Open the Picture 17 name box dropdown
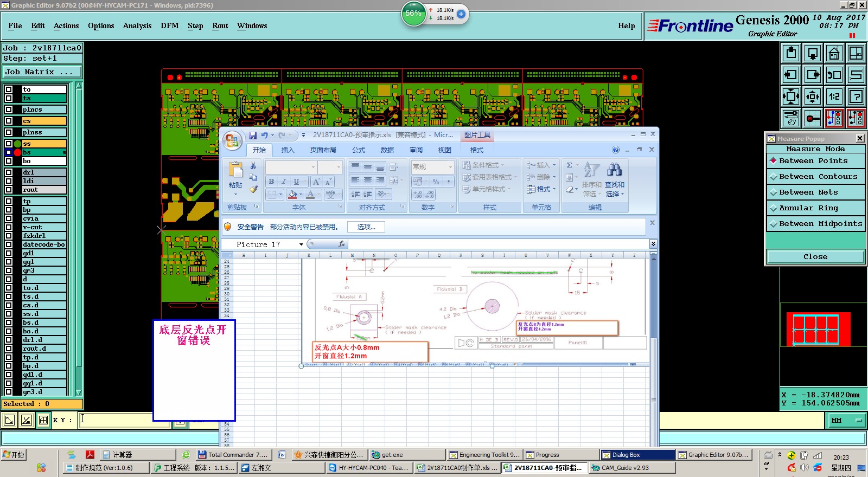Viewport: 868px width, 477px height. (x=301, y=244)
